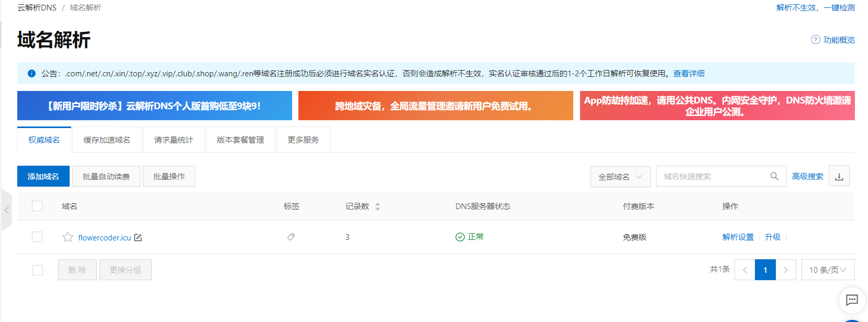
Task: Click the 标签 column header
Action: pos(292,206)
